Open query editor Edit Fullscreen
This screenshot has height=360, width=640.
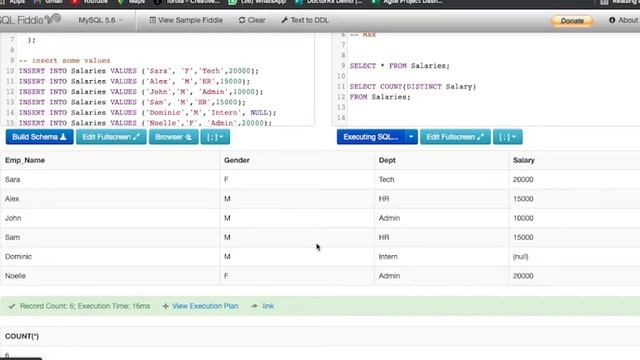(x=455, y=137)
